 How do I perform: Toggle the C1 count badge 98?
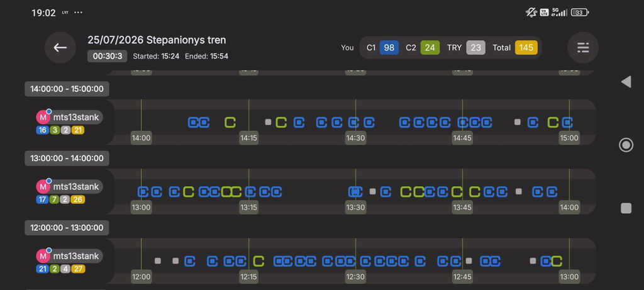pos(389,48)
